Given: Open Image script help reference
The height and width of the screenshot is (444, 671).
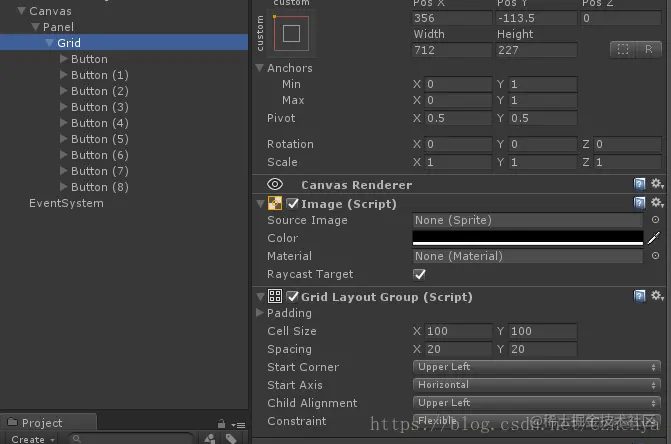Looking at the screenshot, I should point(639,203).
